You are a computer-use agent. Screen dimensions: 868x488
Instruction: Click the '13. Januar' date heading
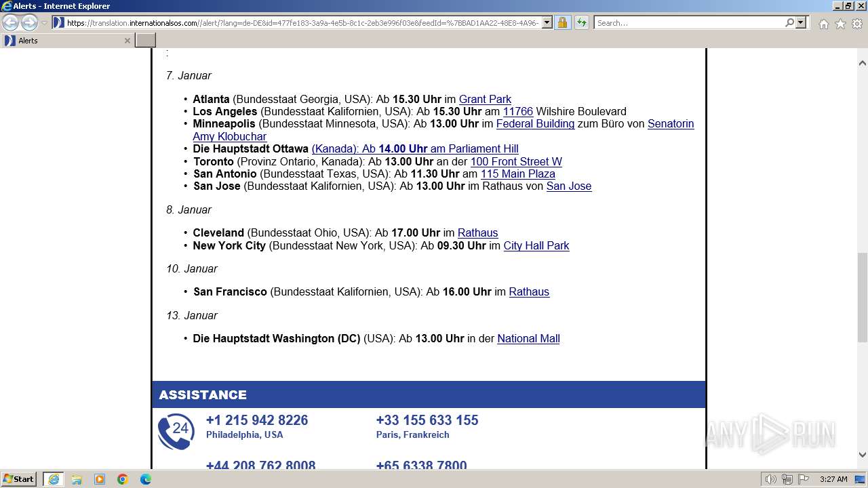coord(192,315)
